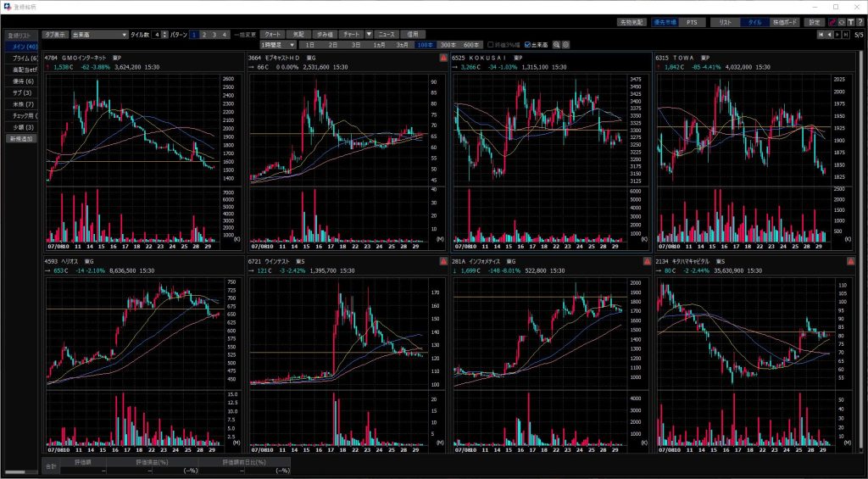Click the ニュース button
This screenshot has height=479, width=868.
pos(387,35)
